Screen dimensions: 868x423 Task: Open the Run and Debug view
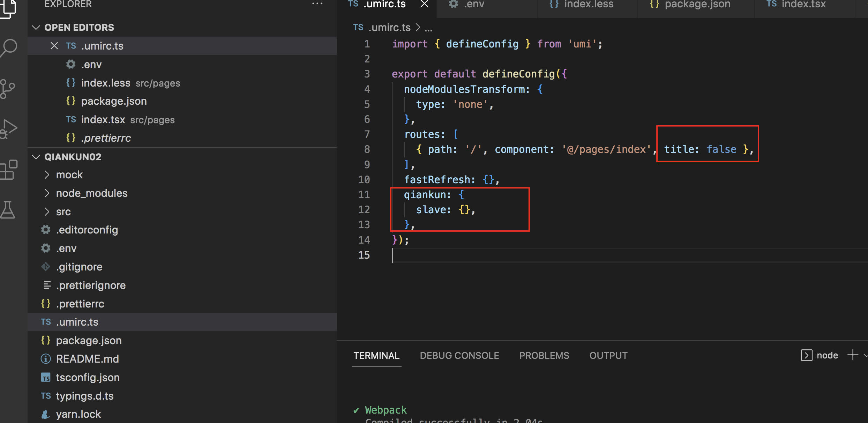point(9,128)
